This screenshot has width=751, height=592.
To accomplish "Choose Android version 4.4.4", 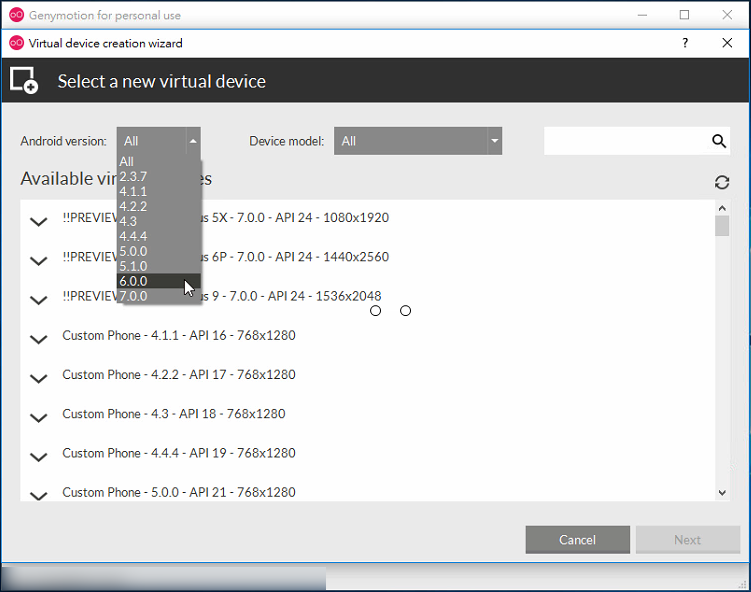I will (159, 236).
